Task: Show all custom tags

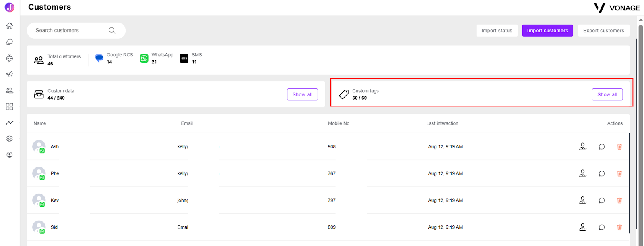Action: [x=607, y=94]
